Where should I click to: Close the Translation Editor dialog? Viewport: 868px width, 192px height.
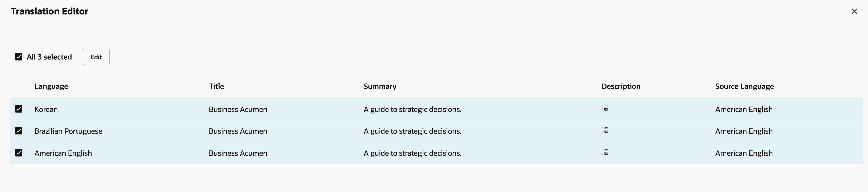pyautogui.click(x=854, y=11)
